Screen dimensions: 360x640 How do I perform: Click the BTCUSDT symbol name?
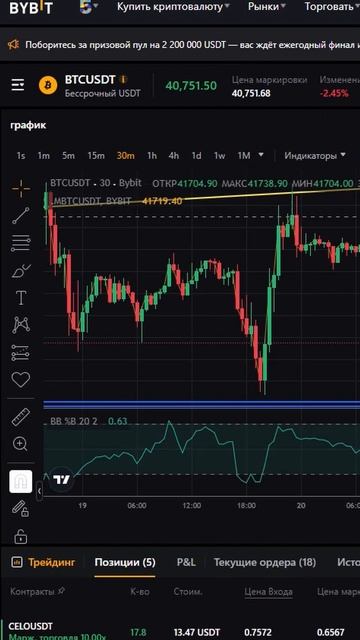click(90, 79)
